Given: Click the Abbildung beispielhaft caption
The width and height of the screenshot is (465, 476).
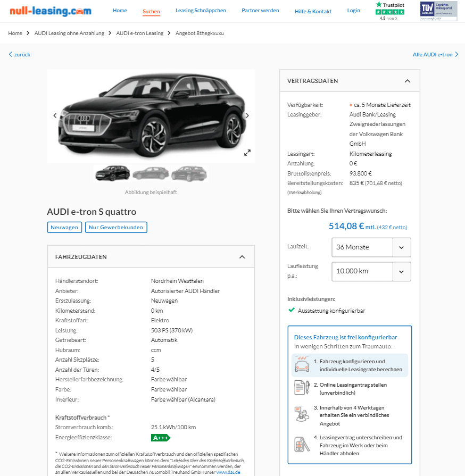Looking at the screenshot, I should [151, 192].
